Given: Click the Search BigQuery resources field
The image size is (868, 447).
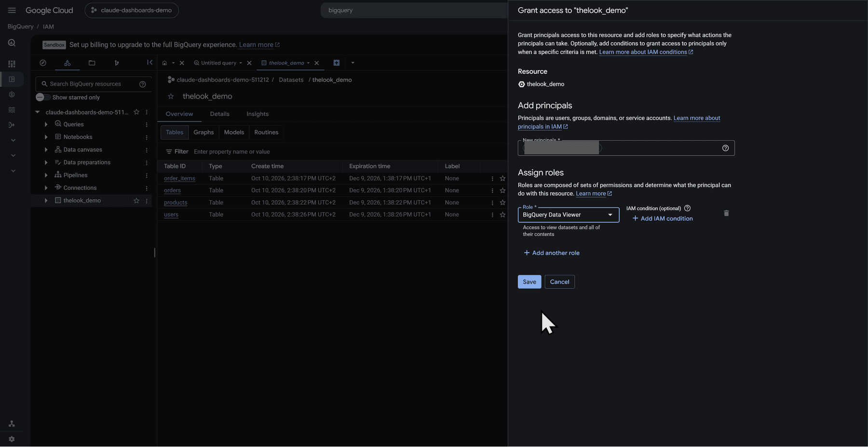Looking at the screenshot, I should tap(94, 84).
